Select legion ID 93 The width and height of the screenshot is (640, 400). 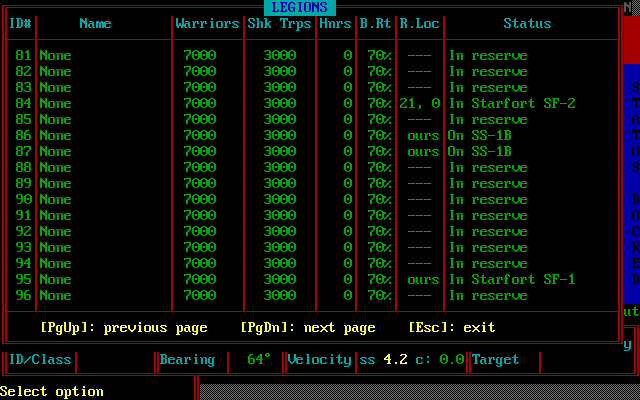click(x=313, y=247)
